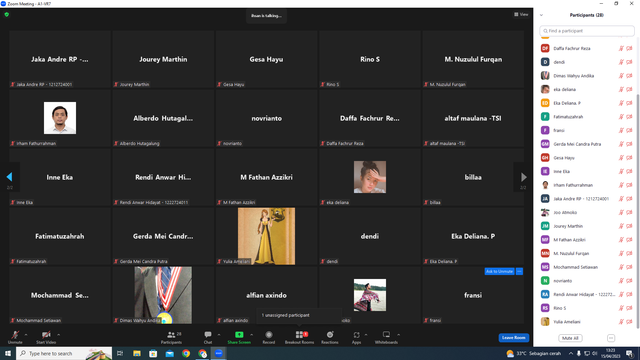Viewport: 640px width, 360px height.
Task: Expand chat options arrow next to Chat
Action: (x=219, y=335)
